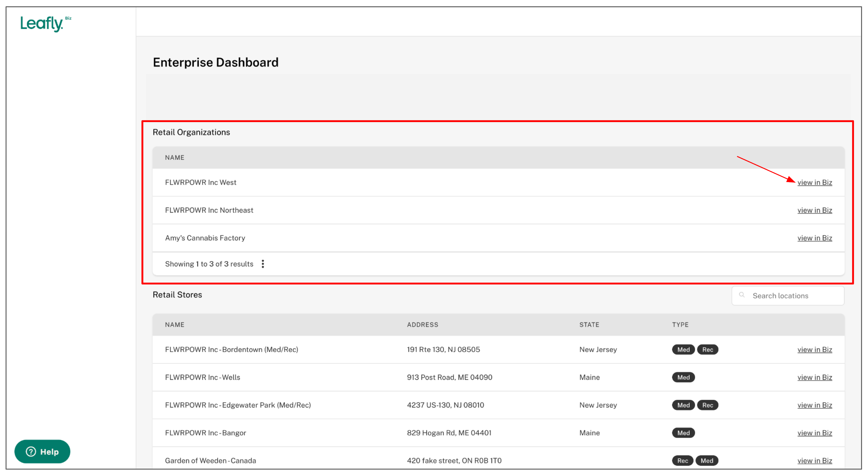Screen dimensions: 868x475
Task: Click the Rec badge on Bordentown row
Action: [707, 349]
